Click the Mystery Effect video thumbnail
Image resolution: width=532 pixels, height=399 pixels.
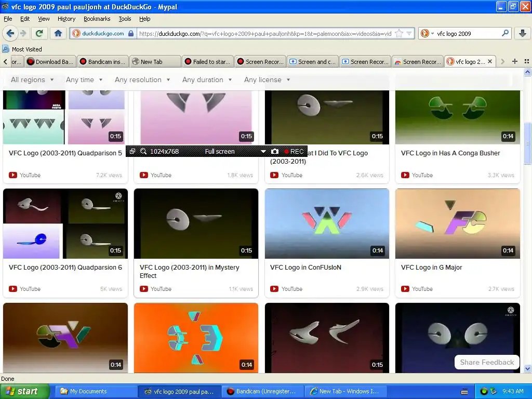pyautogui.click(x=196, y=224)
